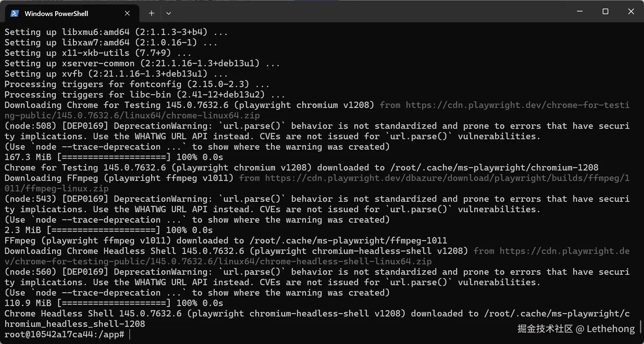Click the 'Setting up xvfb' output line
644x344 pixels.
tap(116, 74)
